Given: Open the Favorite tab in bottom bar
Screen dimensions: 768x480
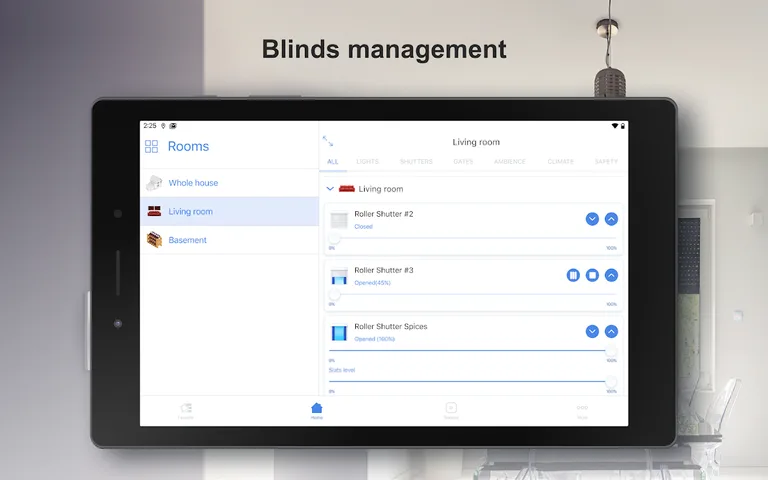Looking at the screenshot, I should click(x=186, y=410).
